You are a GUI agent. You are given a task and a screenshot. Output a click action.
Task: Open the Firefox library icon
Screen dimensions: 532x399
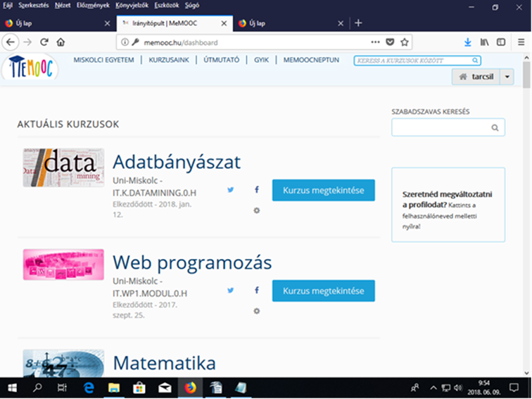484,42
